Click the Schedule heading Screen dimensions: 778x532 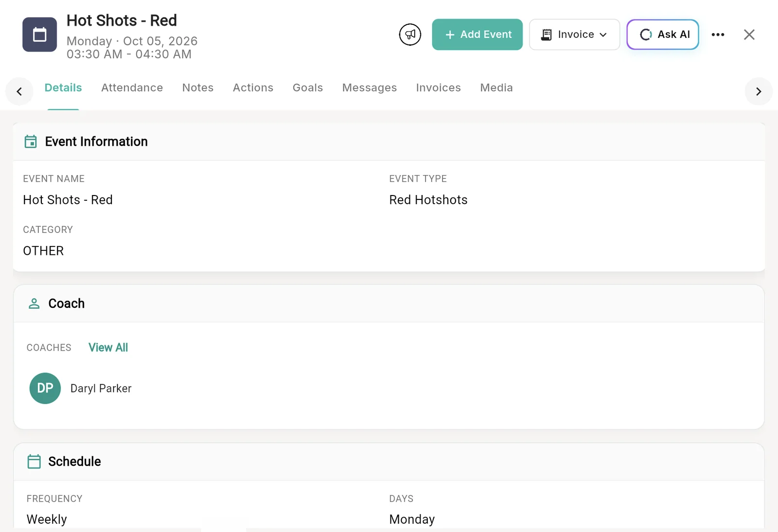[74, 461]
